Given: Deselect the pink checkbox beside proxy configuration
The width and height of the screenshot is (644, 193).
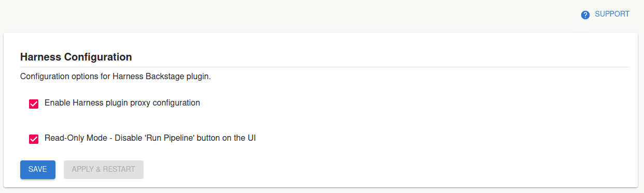Looking at the screenshot, I should pyautogui.click(x=34, y=103).
